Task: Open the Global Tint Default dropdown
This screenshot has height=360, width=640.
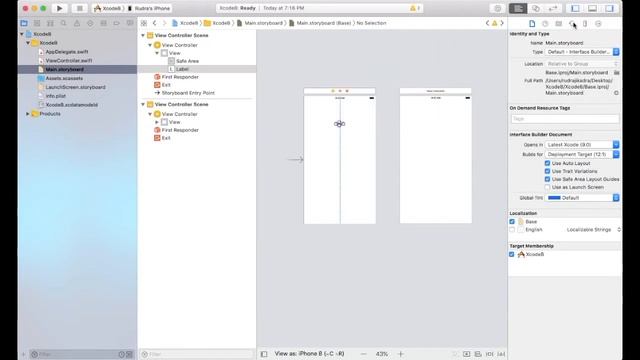Action: pos(582,198)
